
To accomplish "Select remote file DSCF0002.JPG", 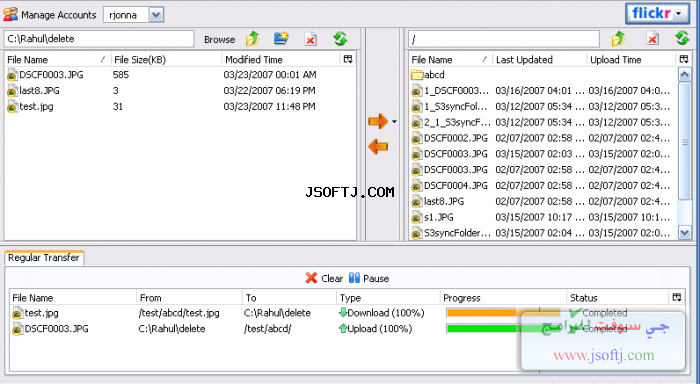I will [542, 138].
